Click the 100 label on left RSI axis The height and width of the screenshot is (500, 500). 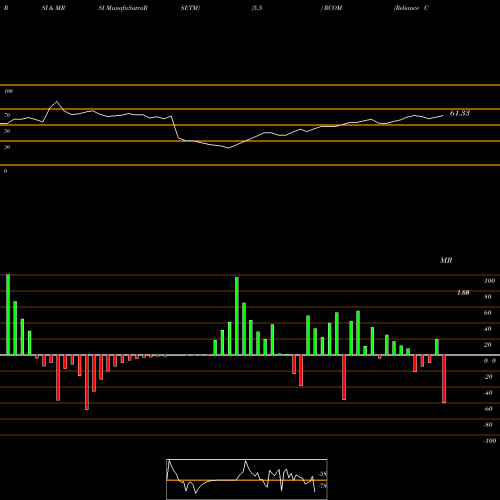(8, 91)
